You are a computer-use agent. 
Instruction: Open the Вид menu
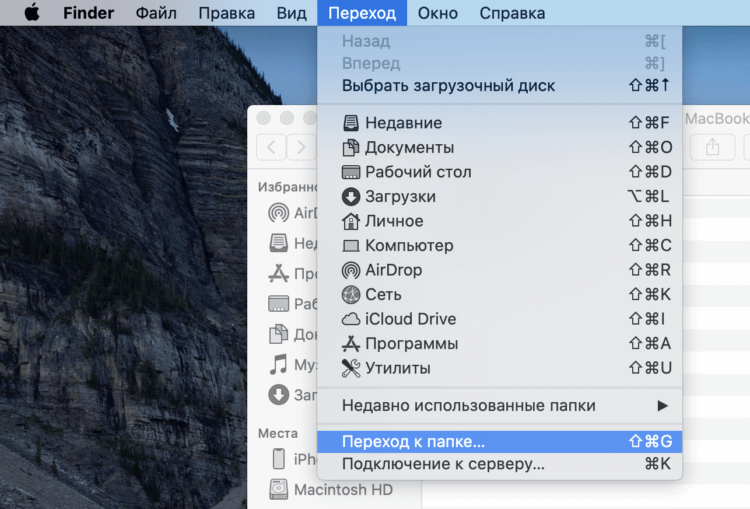291,13
